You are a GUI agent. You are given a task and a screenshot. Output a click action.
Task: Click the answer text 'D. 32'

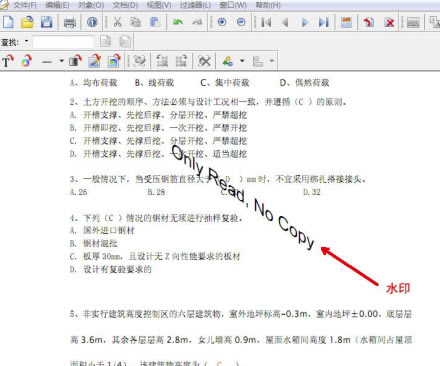click(x=312, y=192)
